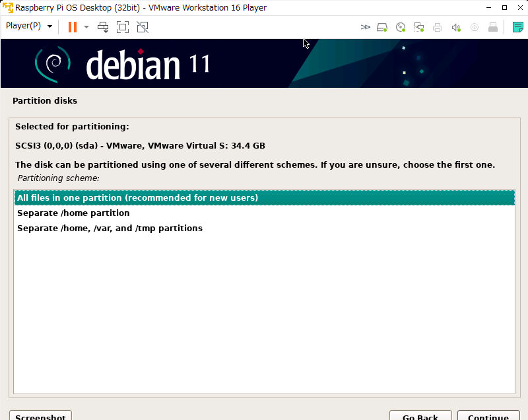
Task: Minimize the VMware Player window
Action: pos(488,7)
